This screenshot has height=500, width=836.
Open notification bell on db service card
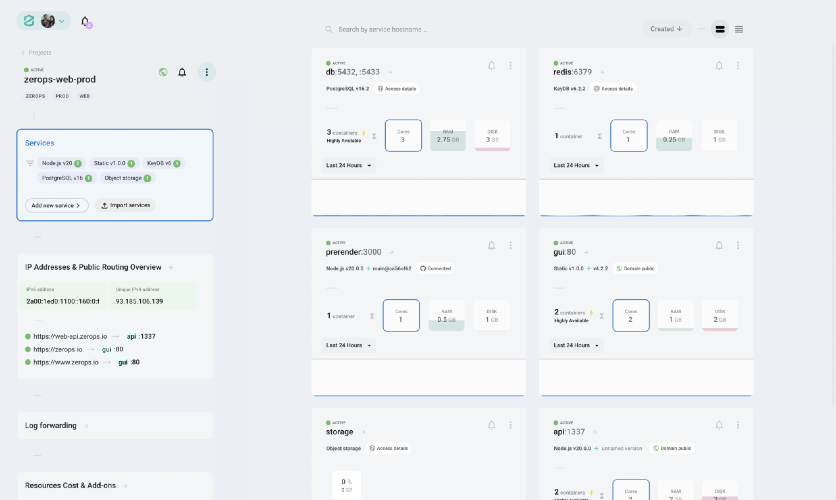tap(492, 66)
